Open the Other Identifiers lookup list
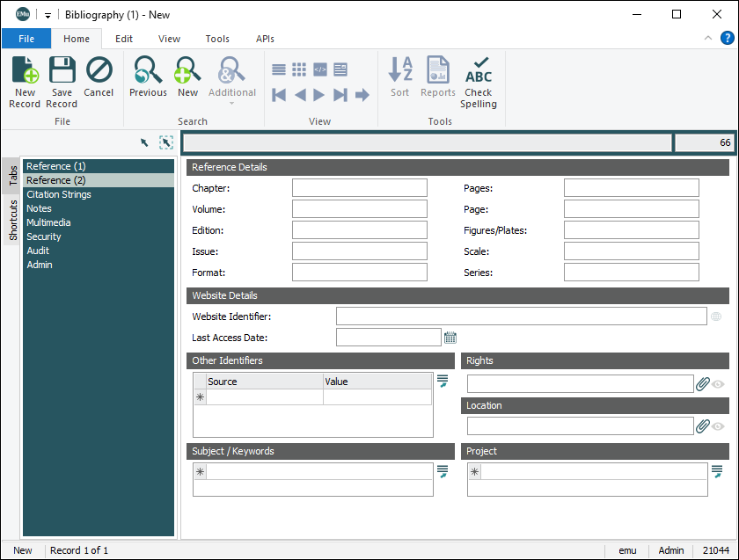 [443, 381]
